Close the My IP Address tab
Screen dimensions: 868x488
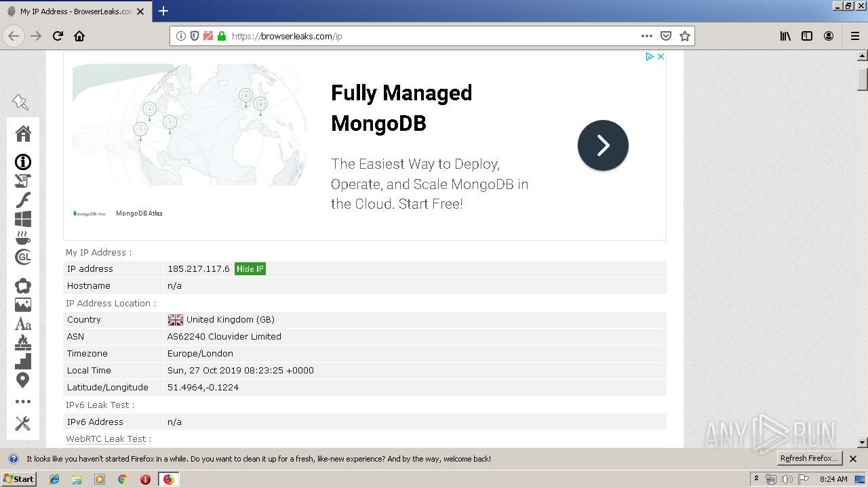click(140, 12)
